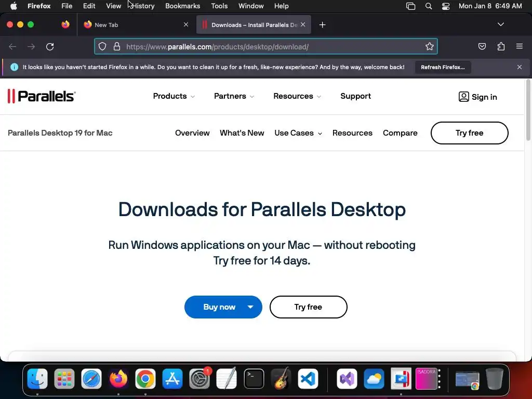Launch Safari from the Dock

point(91,379)
